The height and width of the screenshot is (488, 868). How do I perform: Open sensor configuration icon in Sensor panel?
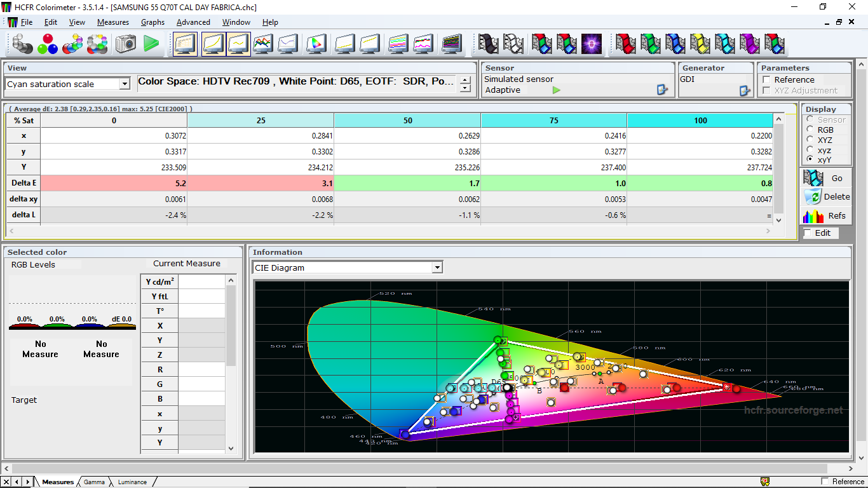663,90
